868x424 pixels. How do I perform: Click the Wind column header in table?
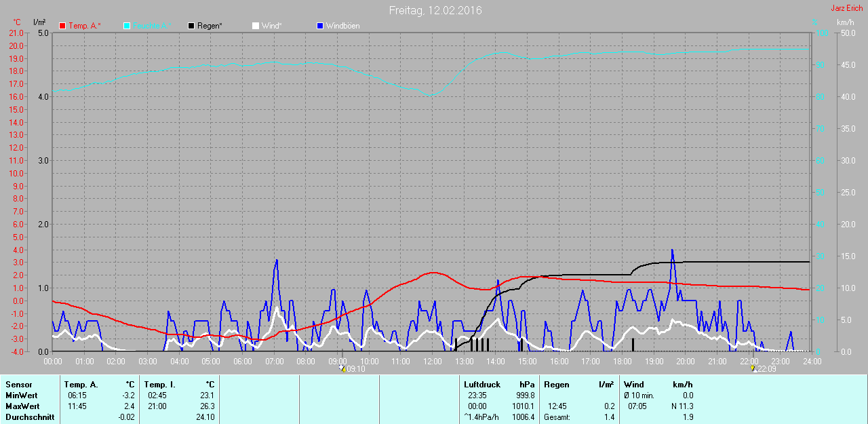(633, 385)
